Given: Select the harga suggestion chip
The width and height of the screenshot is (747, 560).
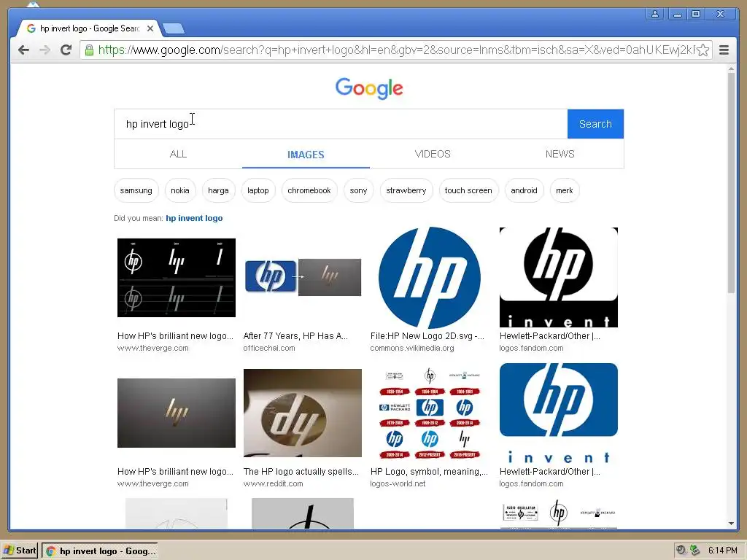Looking at the screenshot, I should pos(218,190).
